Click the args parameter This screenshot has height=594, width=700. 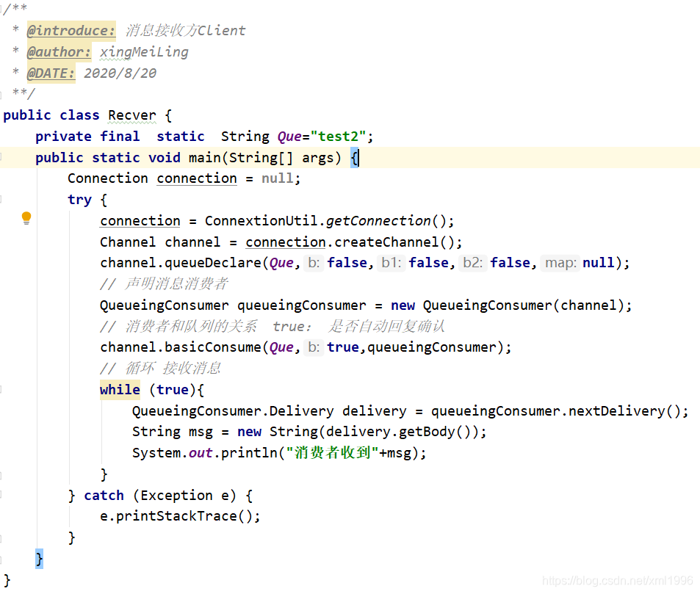(317, 158)
